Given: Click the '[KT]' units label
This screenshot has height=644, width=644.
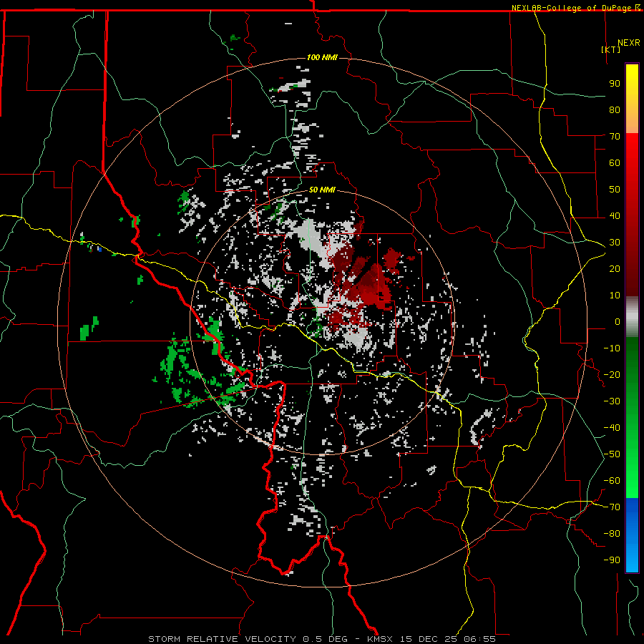Looking at the screenshot, I should click(x=611, y=49).
